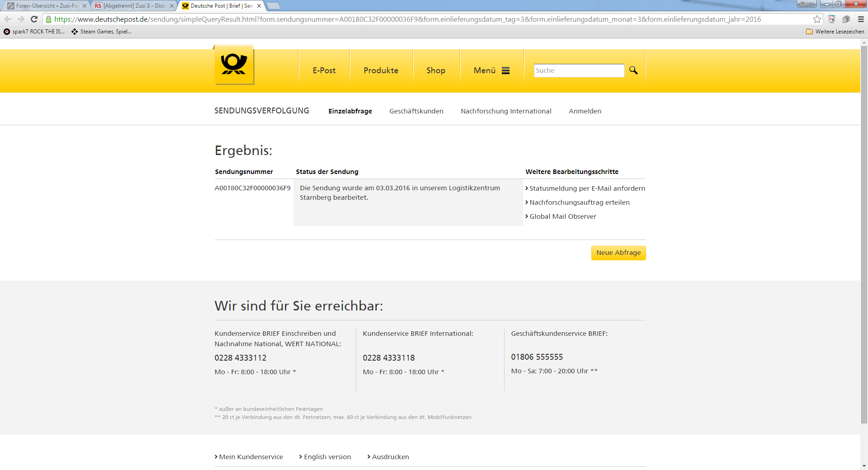Click the phone number 0228 4333118
868x470 pixels.
pyautogui.click(x=389, y=358)
